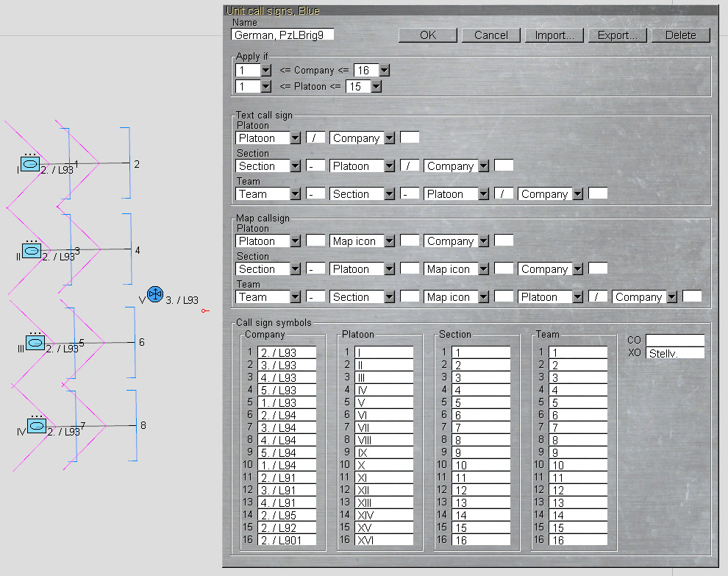The image size is (728, 576).
Task: Click the round blue platoon V unit icon
Action: [154, 294]
